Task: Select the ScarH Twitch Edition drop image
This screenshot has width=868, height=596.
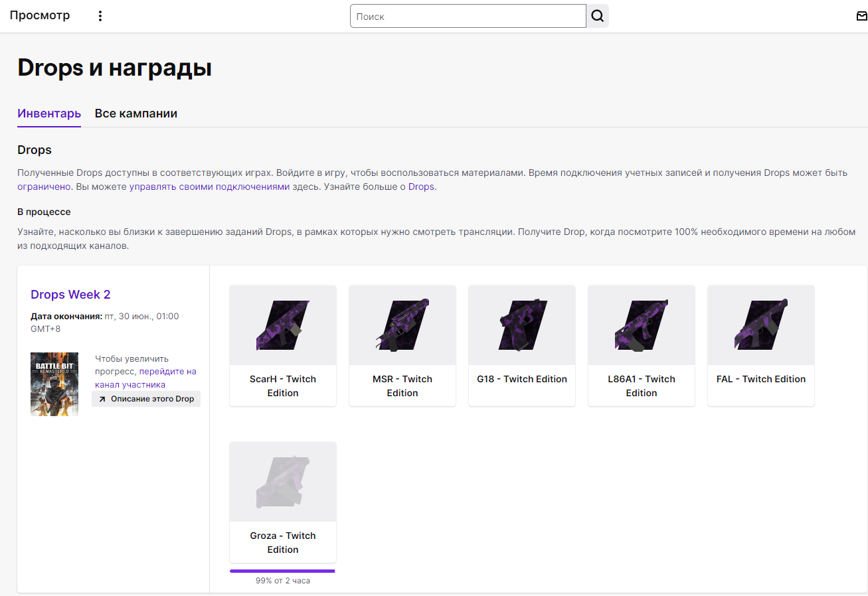Action: pos(283,325)
